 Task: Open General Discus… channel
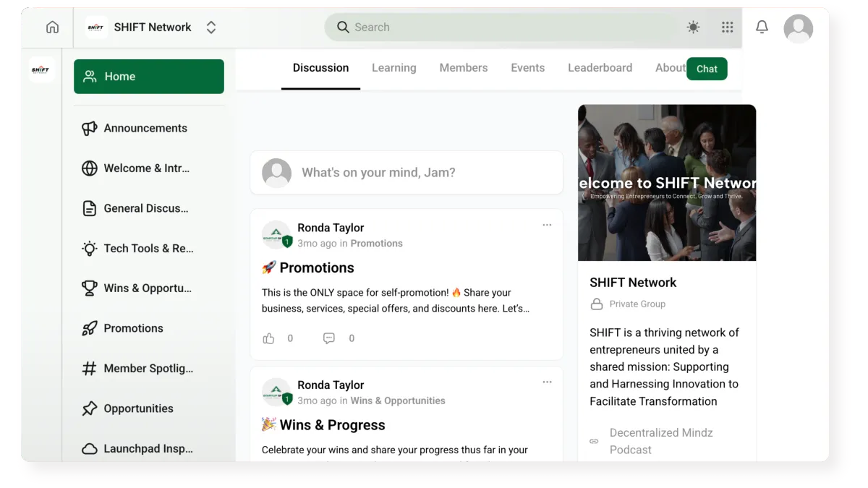[146, 208]
